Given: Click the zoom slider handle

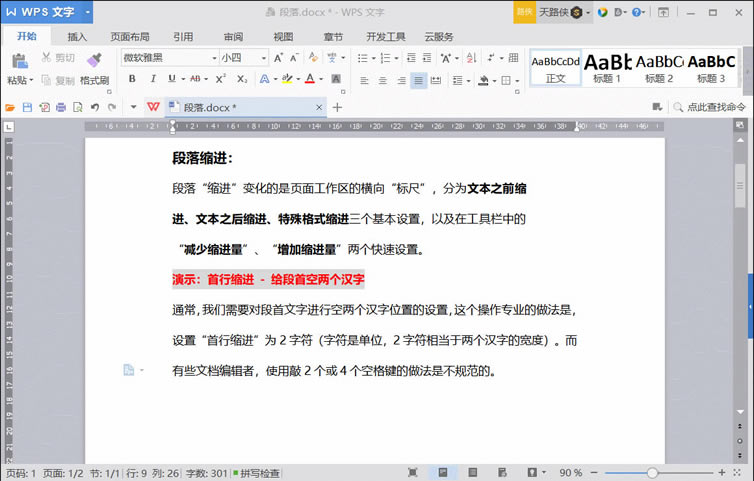Looking at the screenshot, I should click(652, 473).
